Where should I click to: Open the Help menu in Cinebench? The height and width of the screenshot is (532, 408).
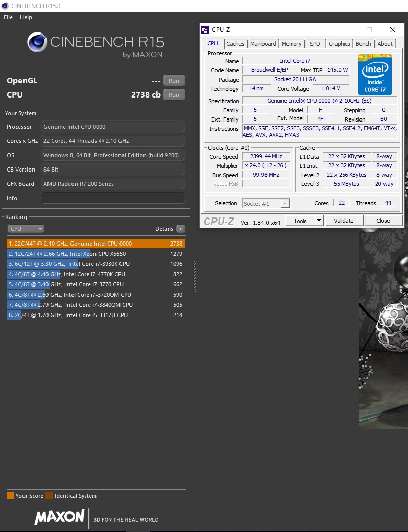[x=26, y=17]
